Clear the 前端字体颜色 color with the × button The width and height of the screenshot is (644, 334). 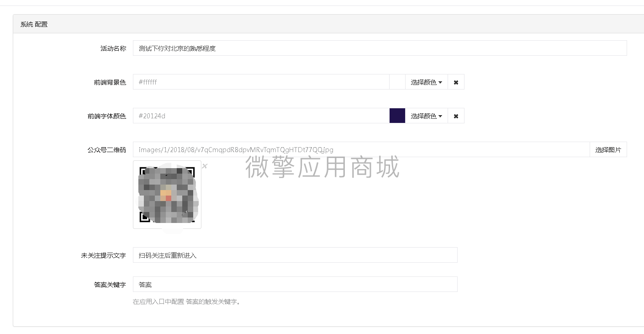(456, 116)
